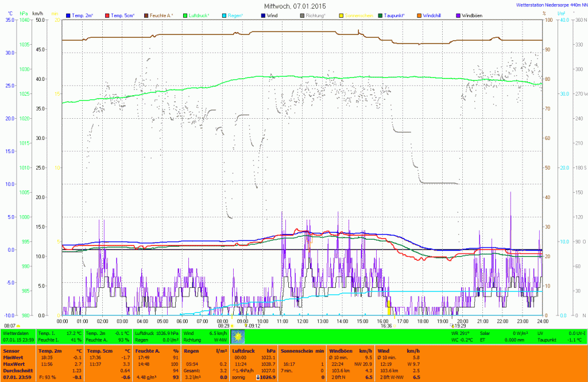Click the yellow Sonnenschein legend square

tap(341, 15)
